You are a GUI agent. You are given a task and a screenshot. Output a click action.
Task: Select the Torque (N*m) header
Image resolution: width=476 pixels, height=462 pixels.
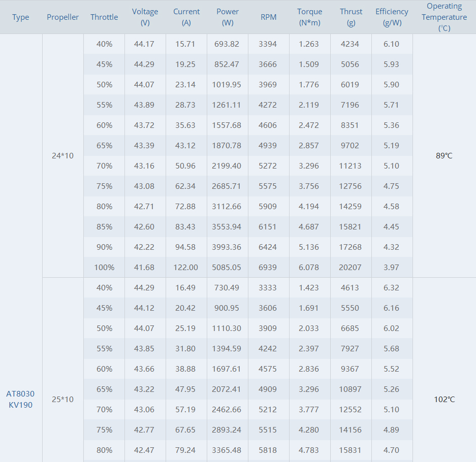point(310,17)
